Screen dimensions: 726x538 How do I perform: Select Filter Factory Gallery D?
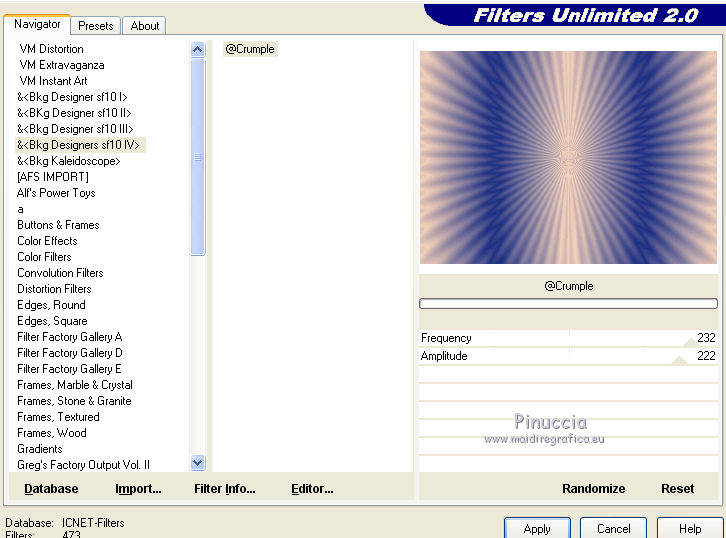point(69,353)
